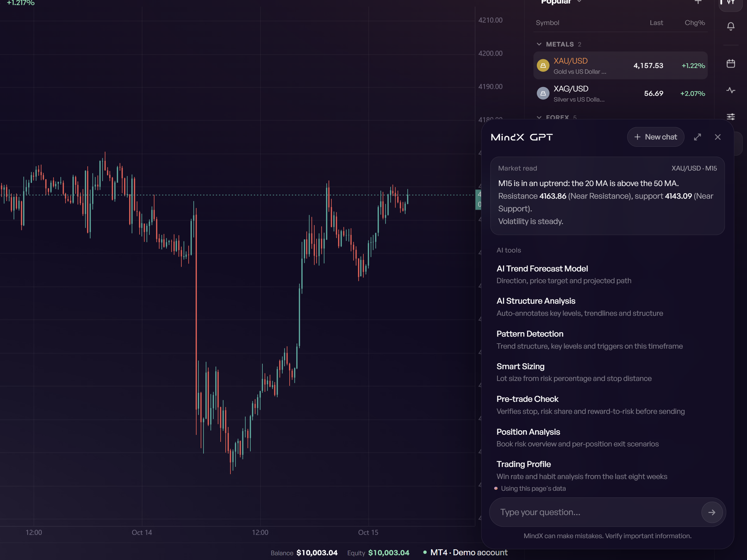
Task: Open the economic calendar icon
Action: pyautogui.click(x=731, y=63)
